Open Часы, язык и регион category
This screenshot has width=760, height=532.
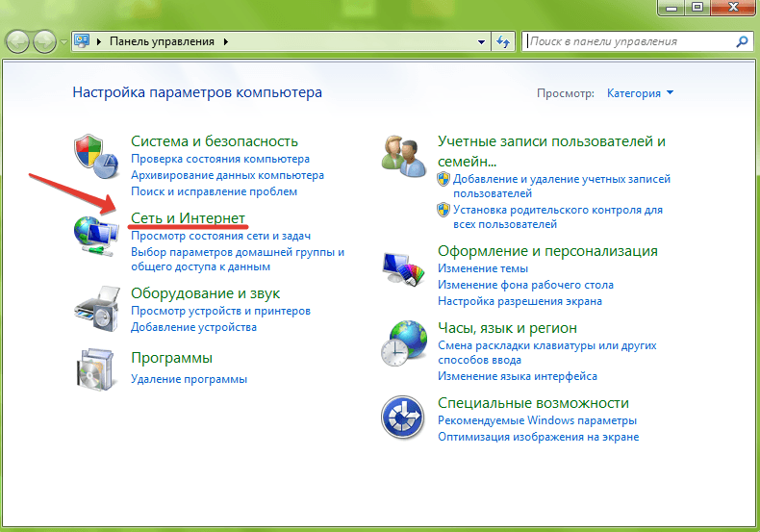[508, 328]
